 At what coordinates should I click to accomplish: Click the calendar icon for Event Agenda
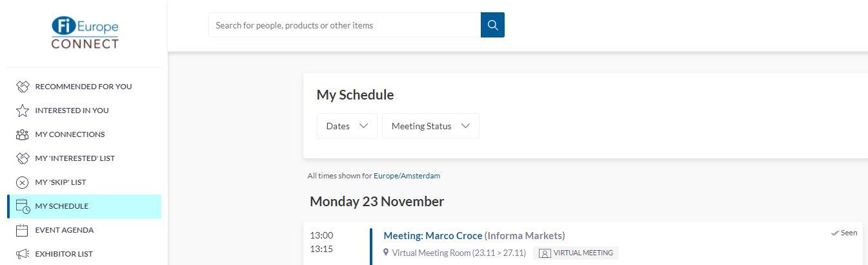23,230
